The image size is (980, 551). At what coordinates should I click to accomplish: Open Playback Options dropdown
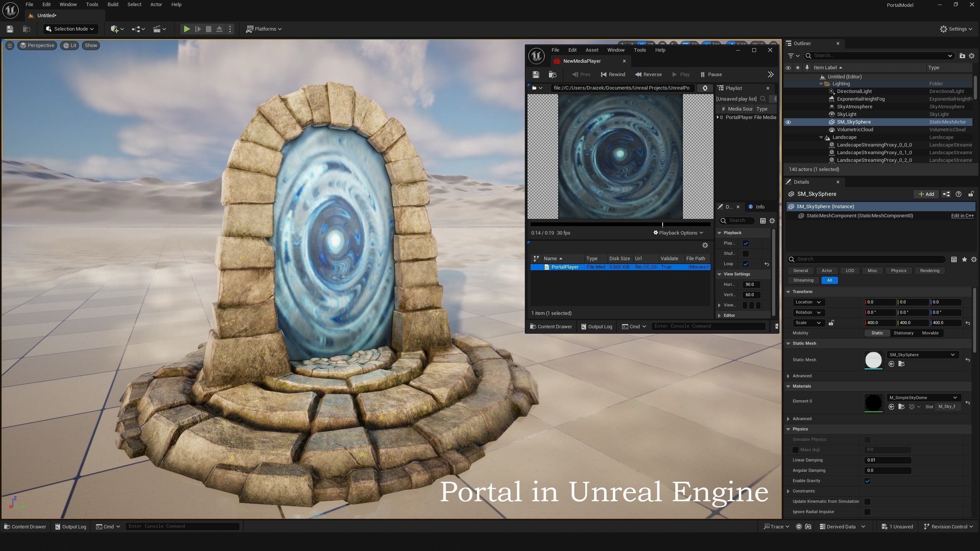[678, 233]
